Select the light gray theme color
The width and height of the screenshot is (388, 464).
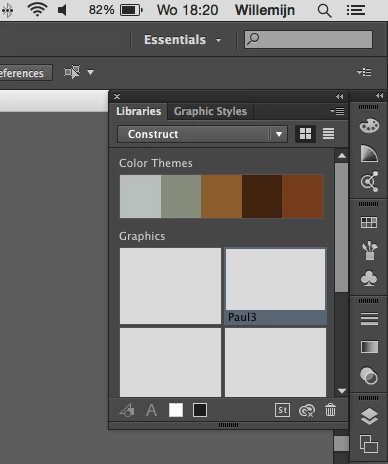coord(140,196)
